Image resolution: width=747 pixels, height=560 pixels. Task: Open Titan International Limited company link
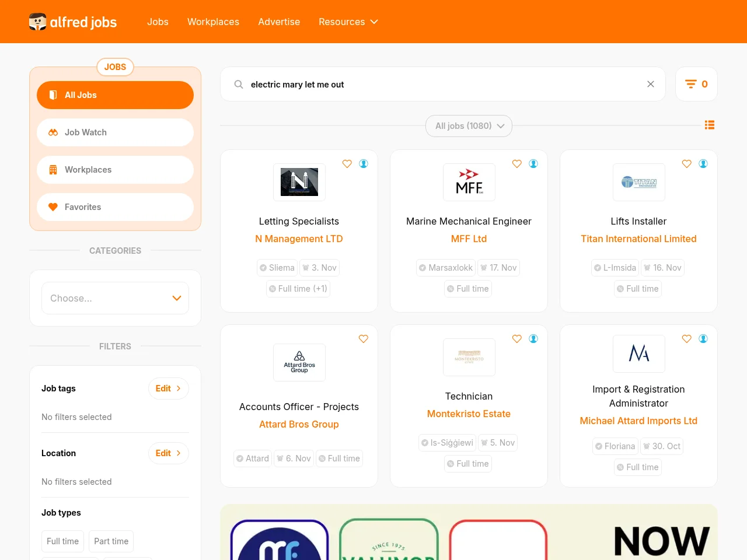click(638, 239)
